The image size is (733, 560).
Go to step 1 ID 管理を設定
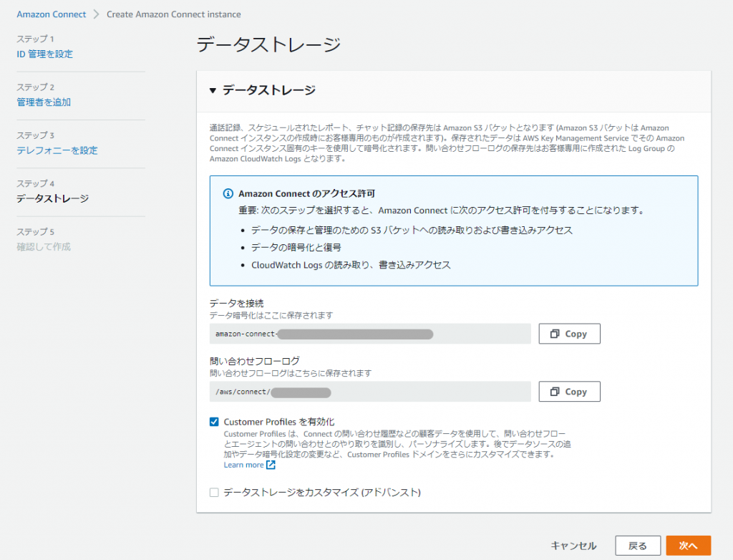(45, 54)
